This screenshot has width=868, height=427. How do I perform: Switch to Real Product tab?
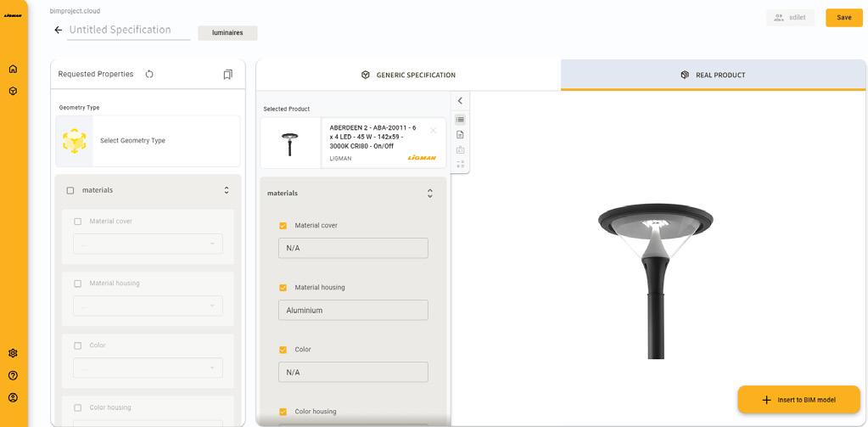pyautogui.click(x=713, y=75)
